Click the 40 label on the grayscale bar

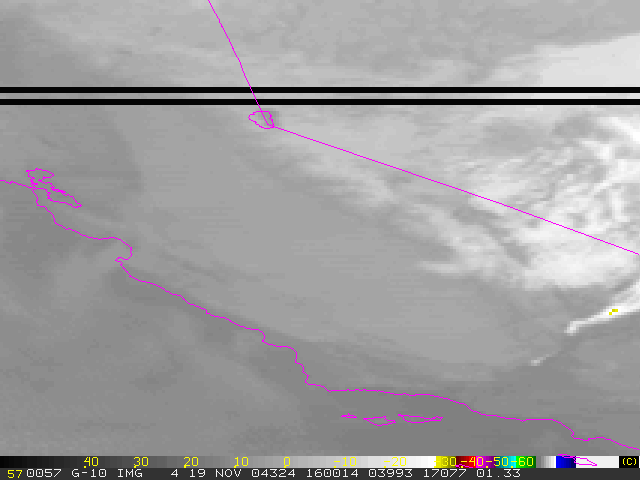pyautogui.click(x=91, y=461)
